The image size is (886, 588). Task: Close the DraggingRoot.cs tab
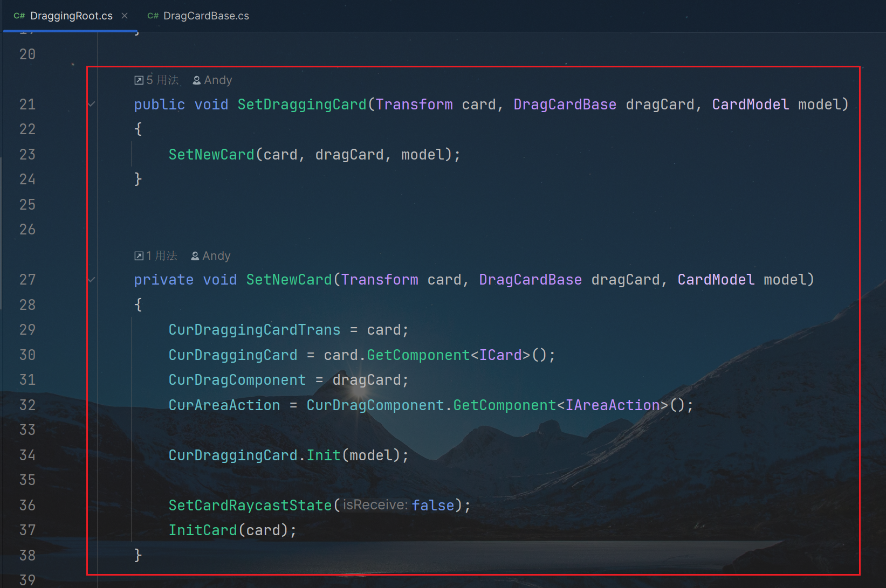(x=125, y=16)
